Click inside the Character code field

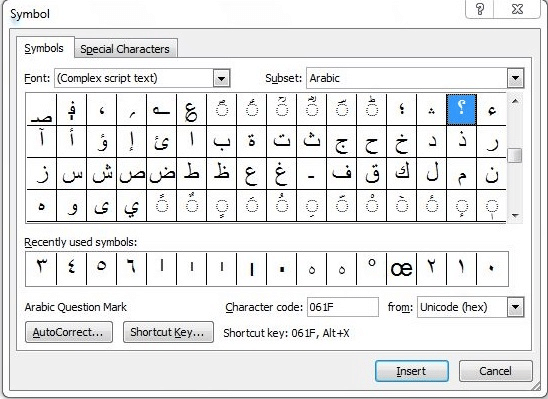(342, 307)
